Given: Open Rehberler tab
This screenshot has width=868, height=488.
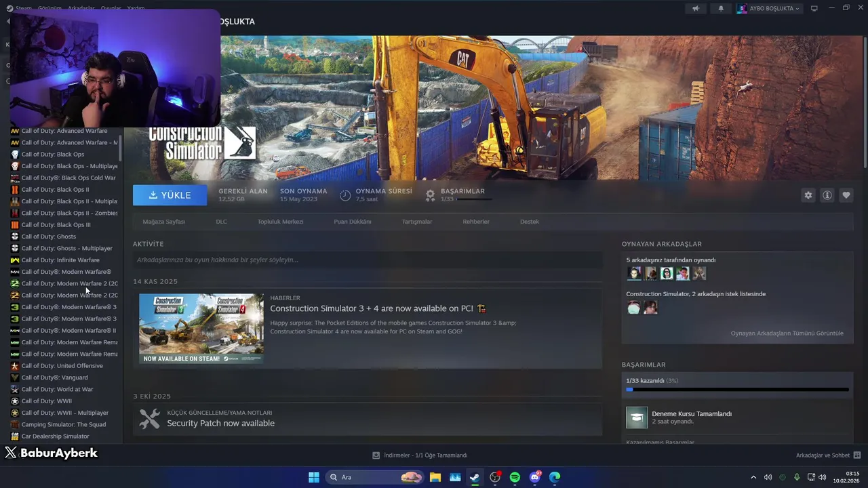Looking at the screenshot, I should click(x=476, y=222).
